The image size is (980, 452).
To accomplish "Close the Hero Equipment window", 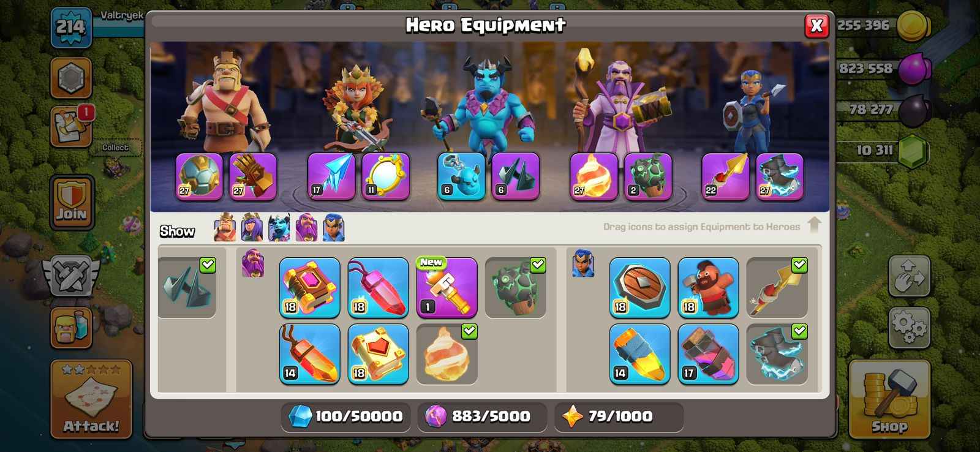I will [x=816, y=25].
